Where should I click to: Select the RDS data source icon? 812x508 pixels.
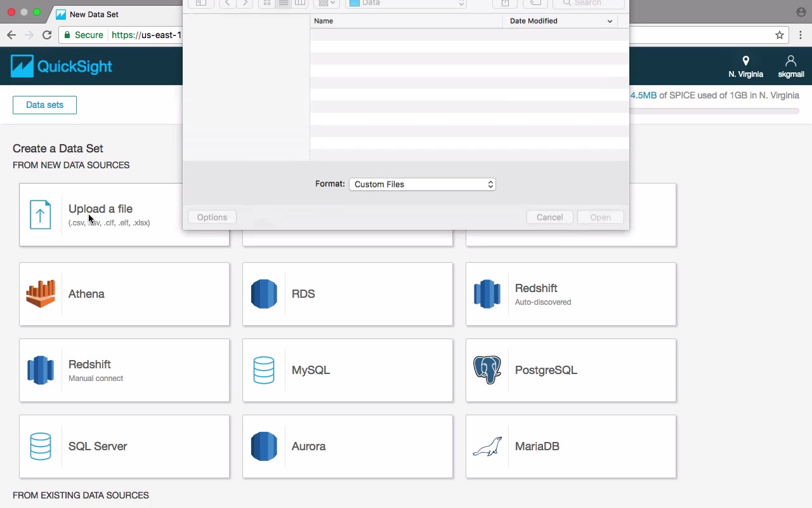[x=264, y=294]
